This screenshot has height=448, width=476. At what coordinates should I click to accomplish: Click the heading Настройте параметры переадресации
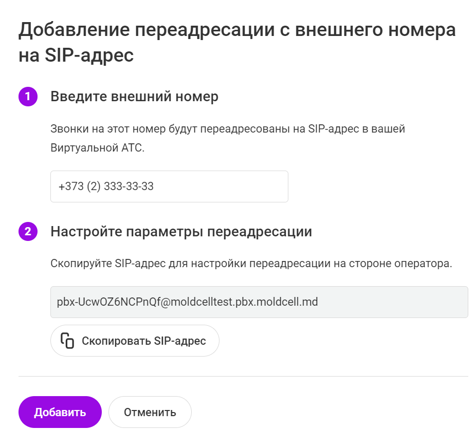(181, 232)
